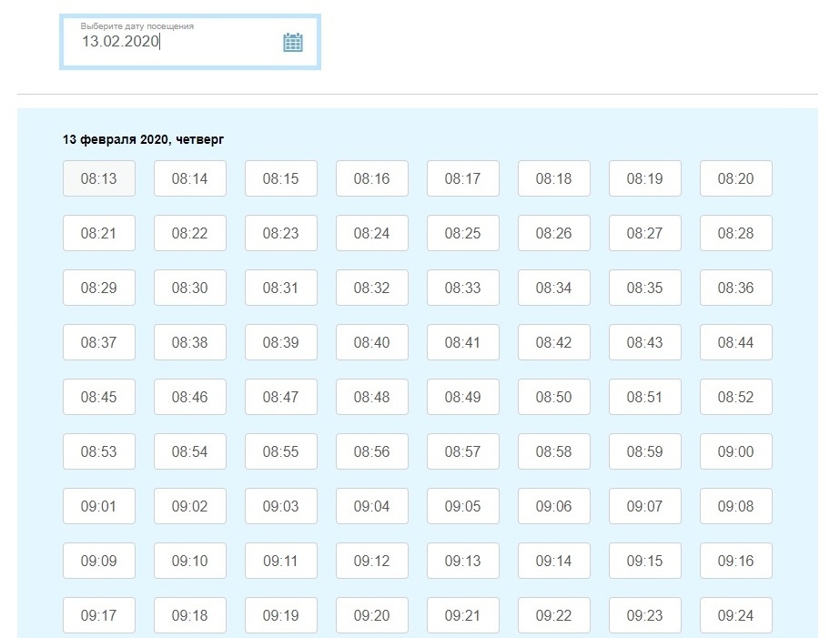Select the 09:09 time slot

[99, 561]
